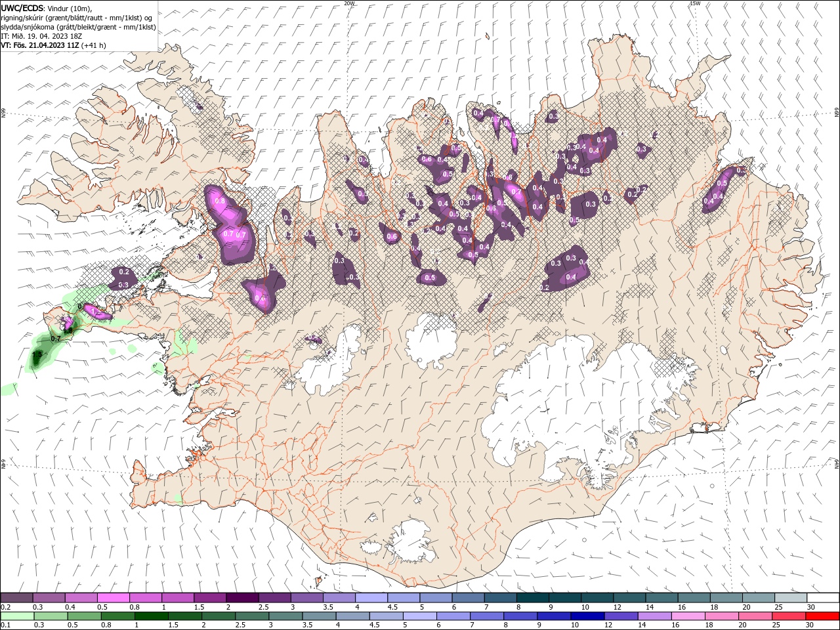Select lower legend swatch between 0.8 and 1

tap(117, 616)
